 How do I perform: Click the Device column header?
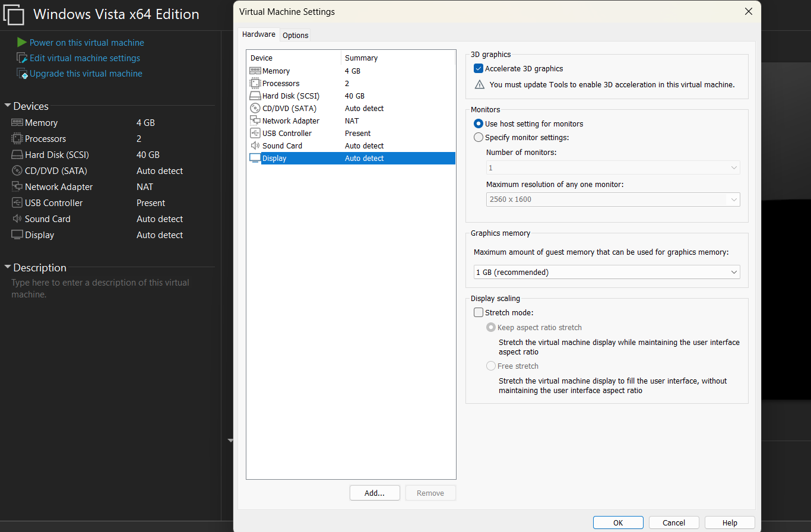click(x=294, y=58)
